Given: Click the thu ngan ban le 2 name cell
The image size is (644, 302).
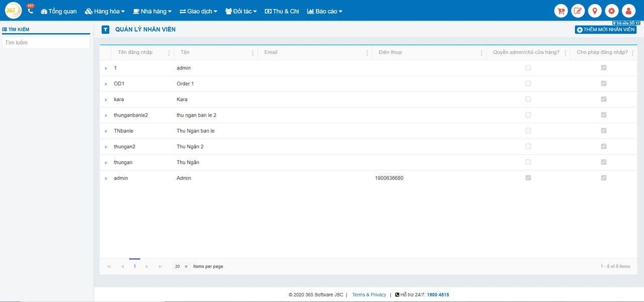Looking at the screenshot, I should (x=197, y=116).
